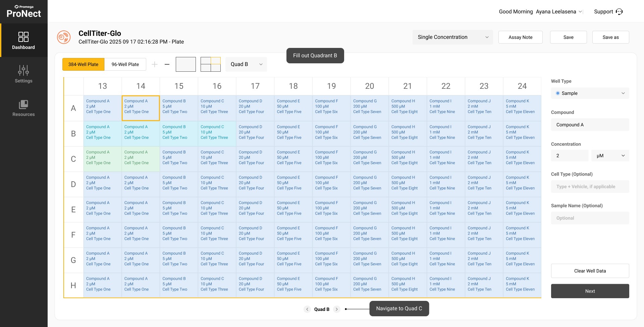The height and width of the screenshot is (327, 644).
Task: Select well E13 Compound A
Action: (103, 209)
